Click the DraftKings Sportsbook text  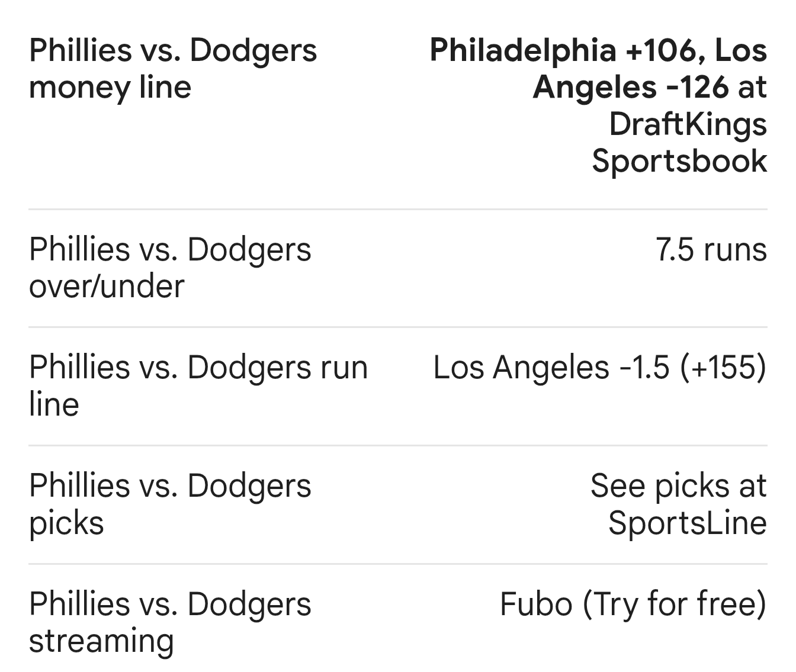coord(687,142)
